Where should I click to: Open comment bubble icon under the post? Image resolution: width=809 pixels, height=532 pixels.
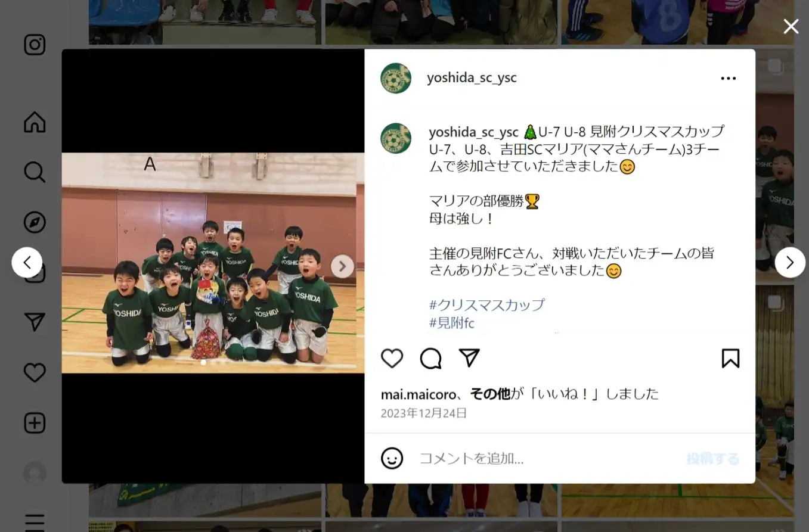click(430, 359)
